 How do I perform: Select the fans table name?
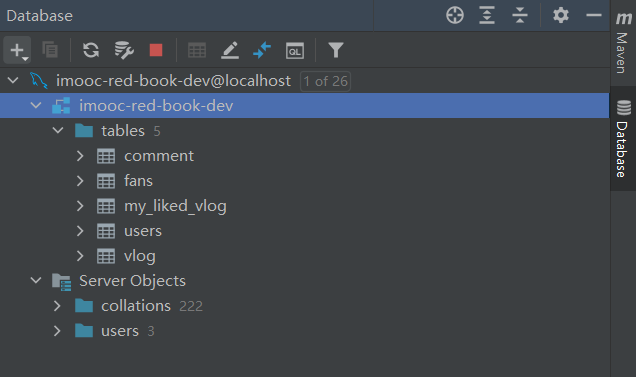coord(138,181)
